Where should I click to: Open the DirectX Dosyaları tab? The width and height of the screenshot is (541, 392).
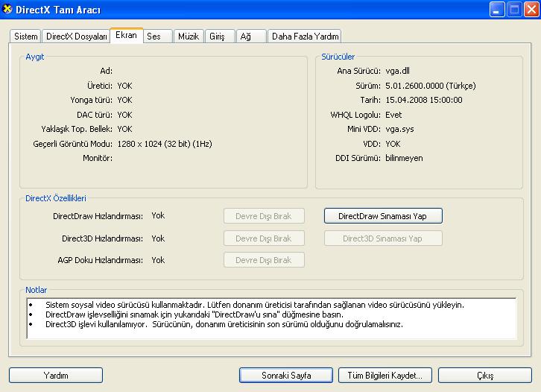[76, 37]
